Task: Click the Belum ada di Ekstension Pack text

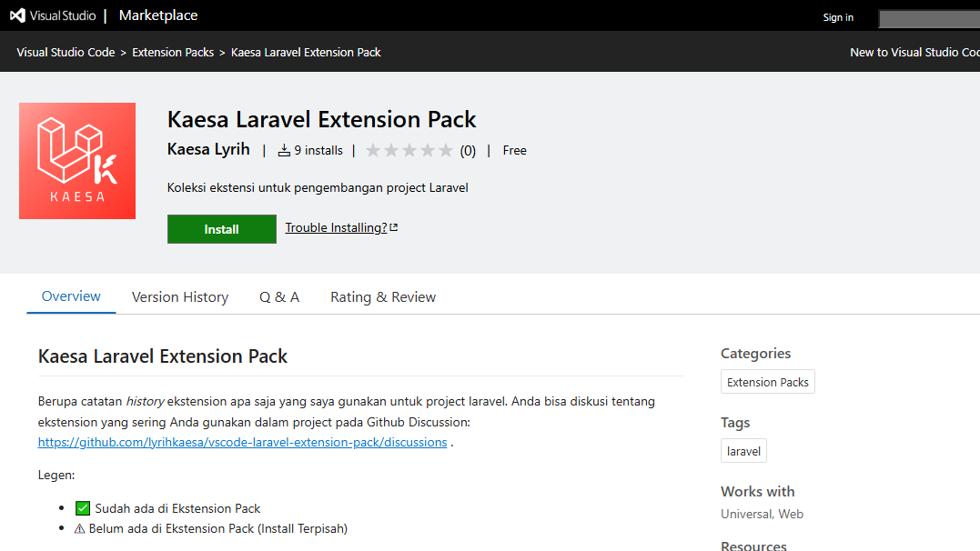Action: click(x=218, y=528)
